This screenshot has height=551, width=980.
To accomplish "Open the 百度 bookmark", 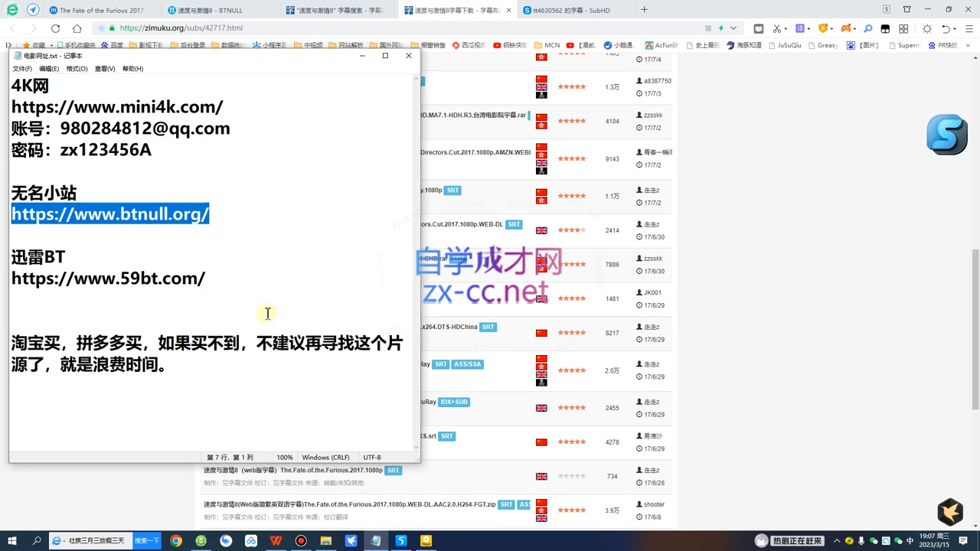I will tap(112, 45).
